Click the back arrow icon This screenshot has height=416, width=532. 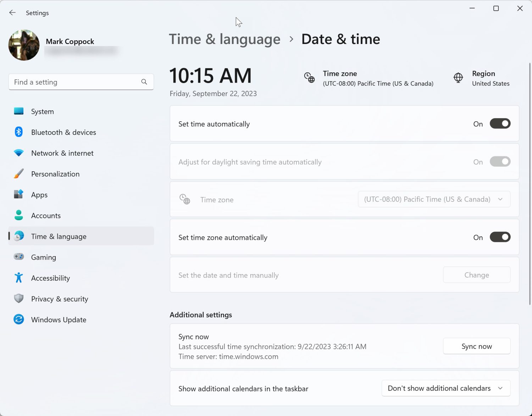(x=12, y=13)
